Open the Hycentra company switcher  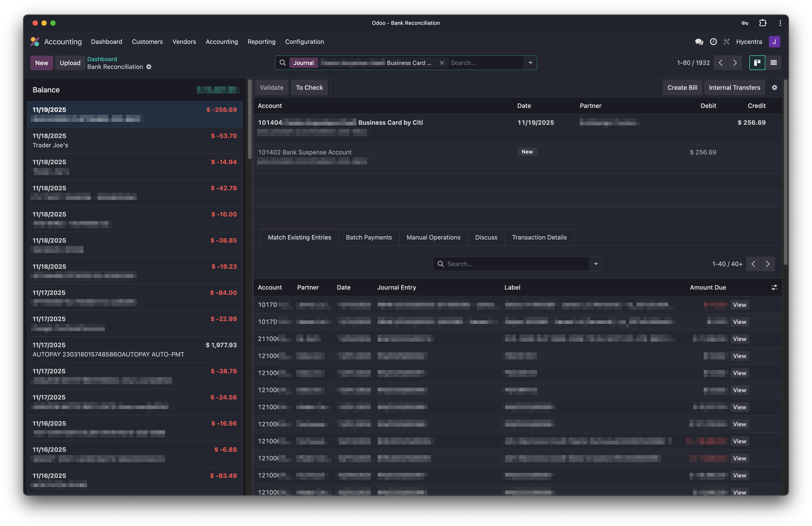[749, 41]
